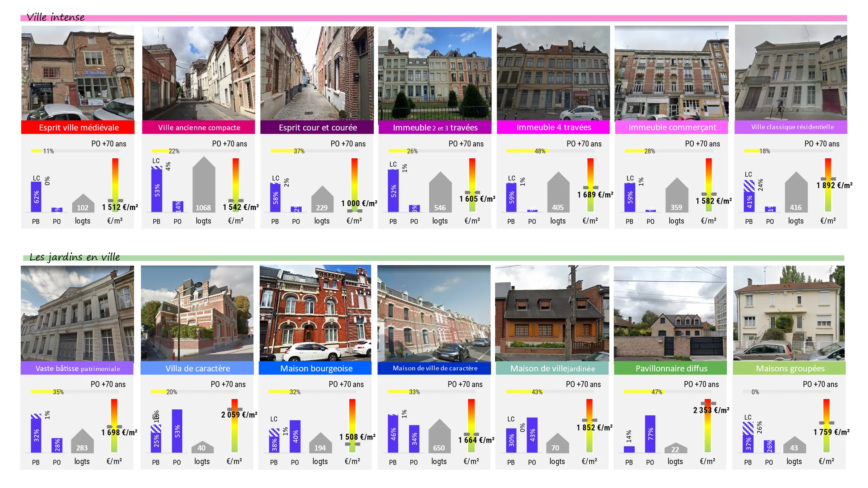Click the 47% PO +70 ans yellow bar
This screenshot has width=868, height=488.
(644, 391)
